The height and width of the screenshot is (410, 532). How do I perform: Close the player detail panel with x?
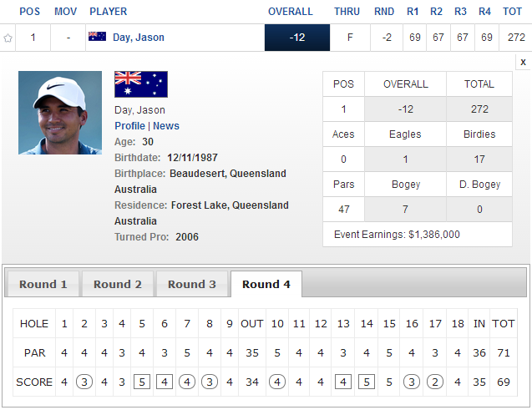(x=523, y=63)
